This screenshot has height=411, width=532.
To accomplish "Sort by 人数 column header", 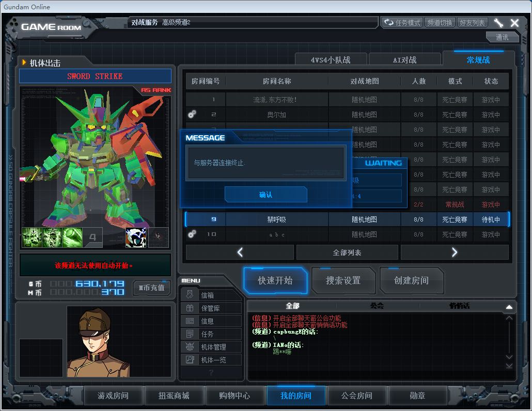I will pyautogui.click(x=419, y=81).
